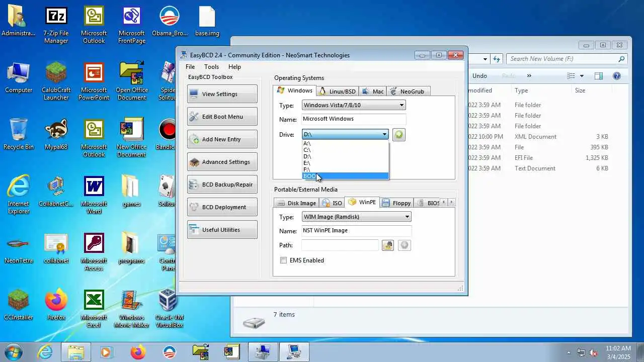Click the WinPE path browse icon
Screen dimensions: 644x362
tap(387, 245)
